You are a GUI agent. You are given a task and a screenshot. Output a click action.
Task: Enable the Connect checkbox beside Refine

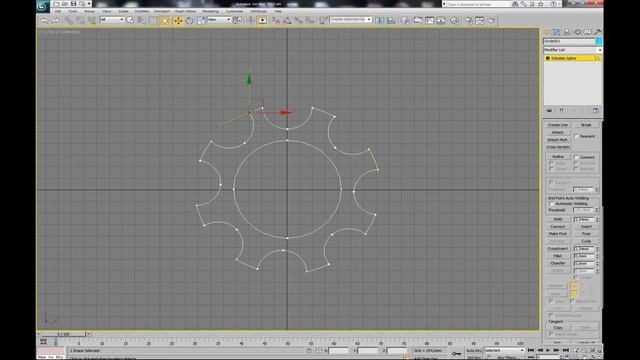click(x=576, y=157)
